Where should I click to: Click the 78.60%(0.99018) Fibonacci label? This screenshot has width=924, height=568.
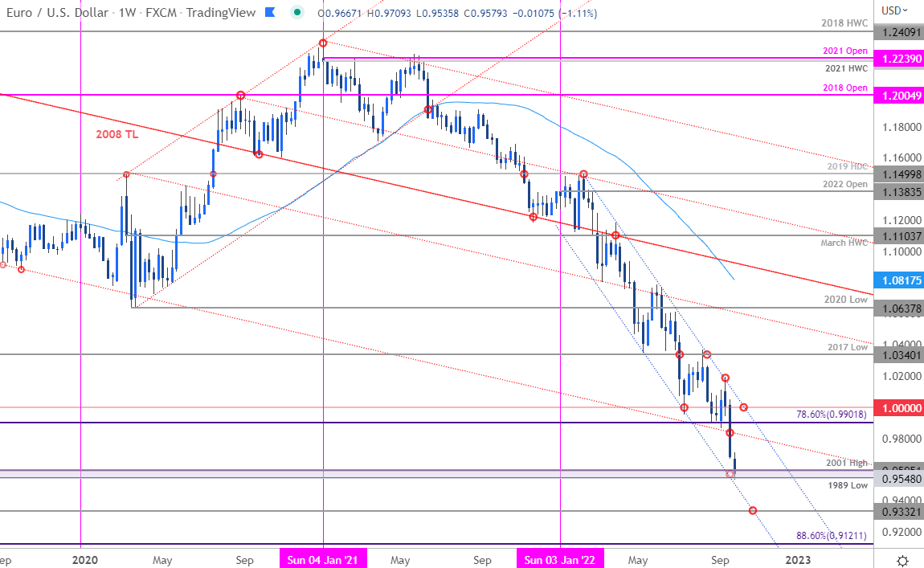click(832, 415)
